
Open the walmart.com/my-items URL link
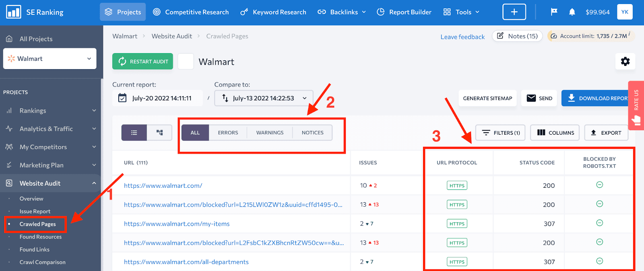177,224
